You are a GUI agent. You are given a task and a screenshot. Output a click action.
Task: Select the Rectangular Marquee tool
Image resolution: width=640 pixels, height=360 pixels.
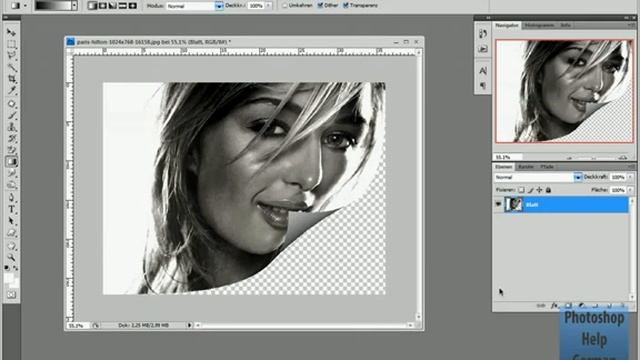click(11, 44)
